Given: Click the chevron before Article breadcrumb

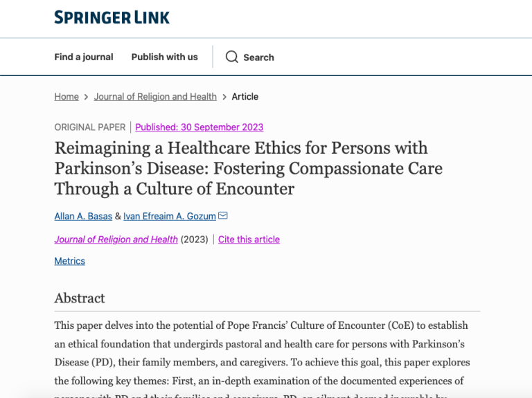Looking at the screenshot, I should [x=224, y=97].
